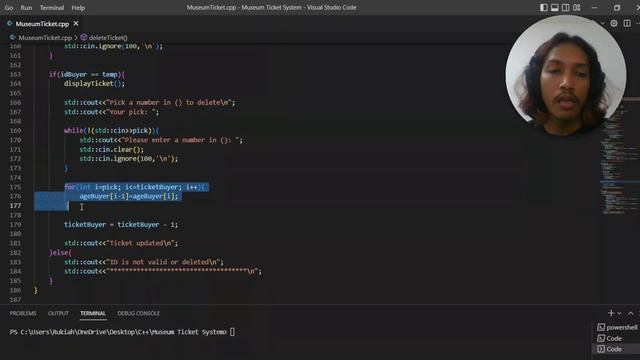
Task: Open the Customize Layout icon
Action: click(577, 7)
